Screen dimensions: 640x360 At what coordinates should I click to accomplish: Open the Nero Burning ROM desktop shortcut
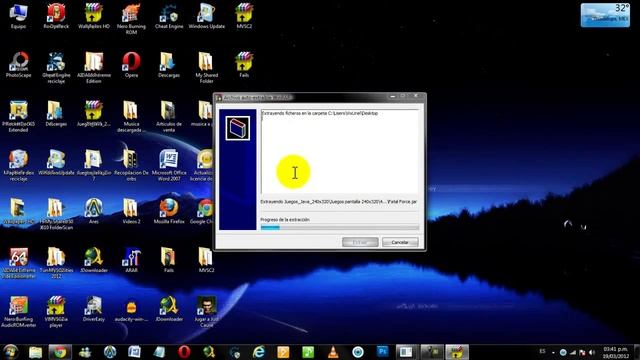(131, 18)
